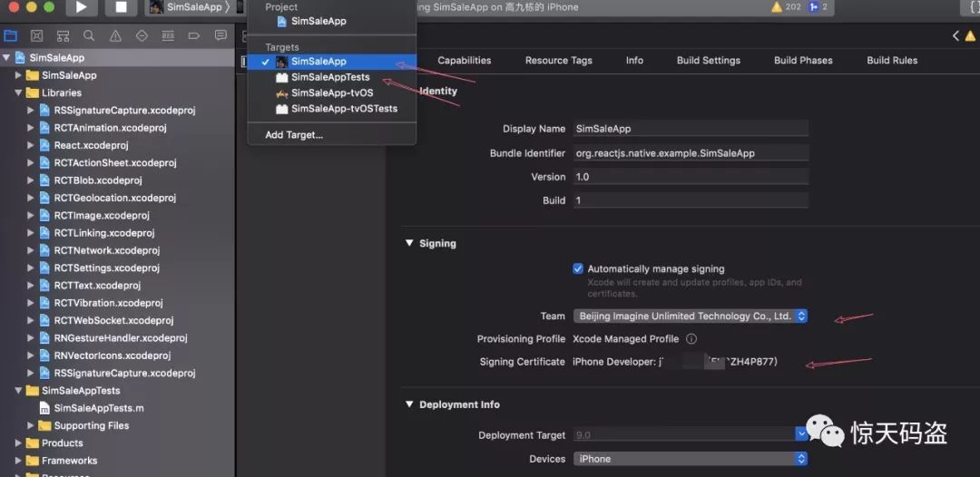Viewport: 980px width, 477px height.
Task: Open the Breakpoint navigator icon
Action: [194, 35]
